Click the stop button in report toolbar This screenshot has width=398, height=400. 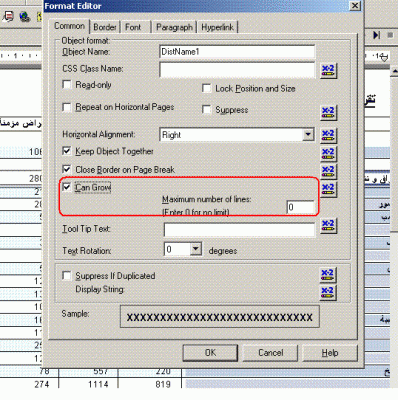pyautogui.click(x=390, y=35)
